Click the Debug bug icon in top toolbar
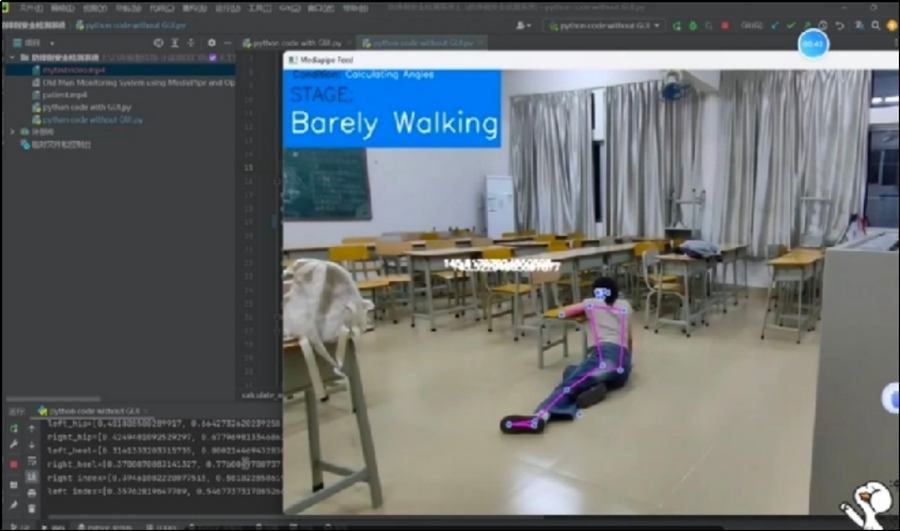This screenshot has height=531, width=900. click(693, 25)
